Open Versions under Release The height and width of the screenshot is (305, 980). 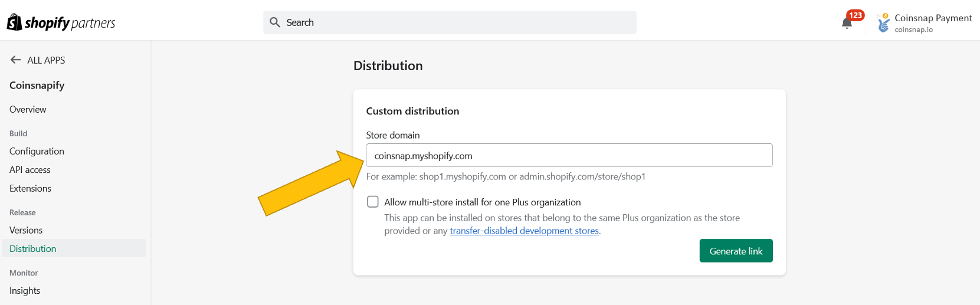[26, 230]
